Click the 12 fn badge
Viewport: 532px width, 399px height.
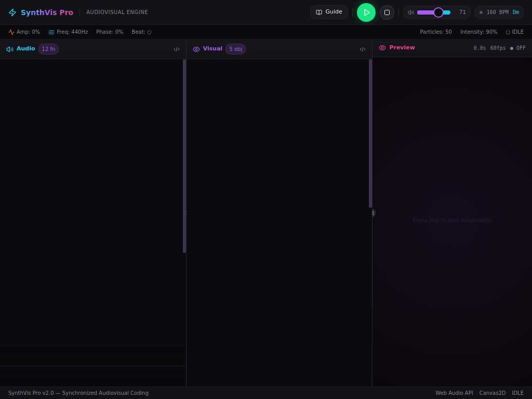(x=48, y=49)
